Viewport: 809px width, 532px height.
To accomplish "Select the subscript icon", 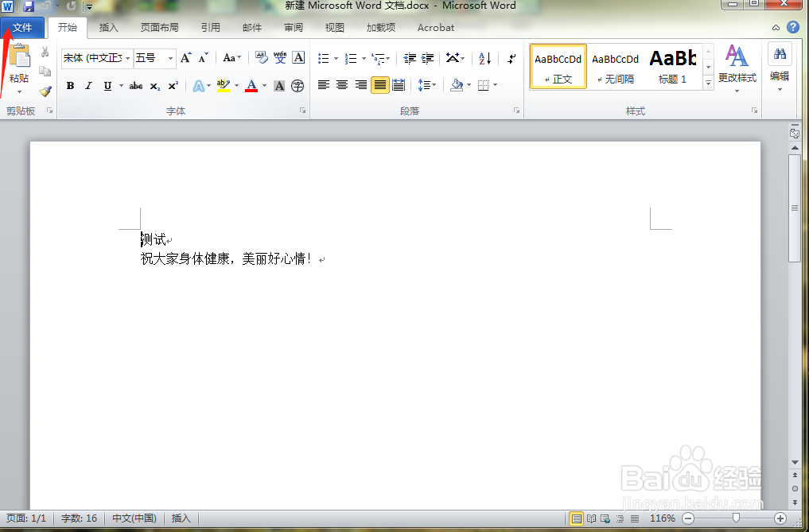I will 155,84.
